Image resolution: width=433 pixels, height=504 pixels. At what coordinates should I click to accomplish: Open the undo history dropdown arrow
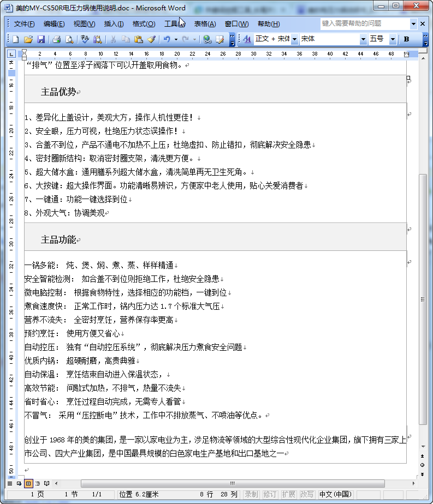click(176, 39)
